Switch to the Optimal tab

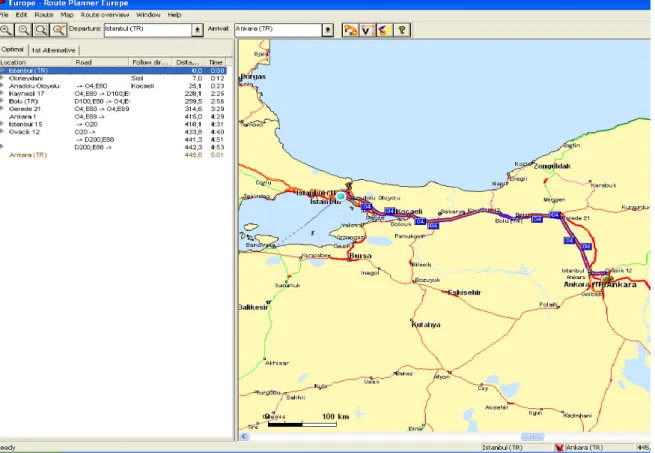pos(13,49)
